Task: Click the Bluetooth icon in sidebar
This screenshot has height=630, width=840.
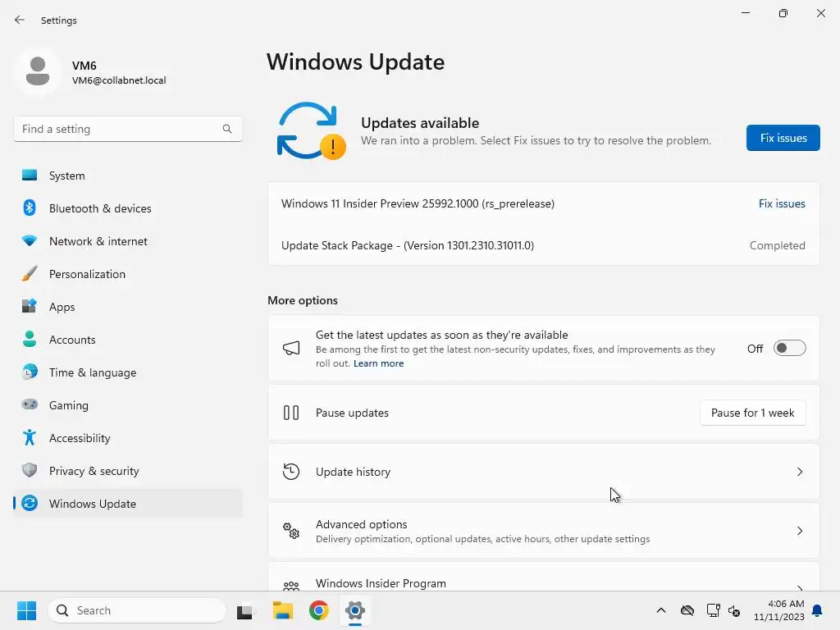Action: point(30,208)
